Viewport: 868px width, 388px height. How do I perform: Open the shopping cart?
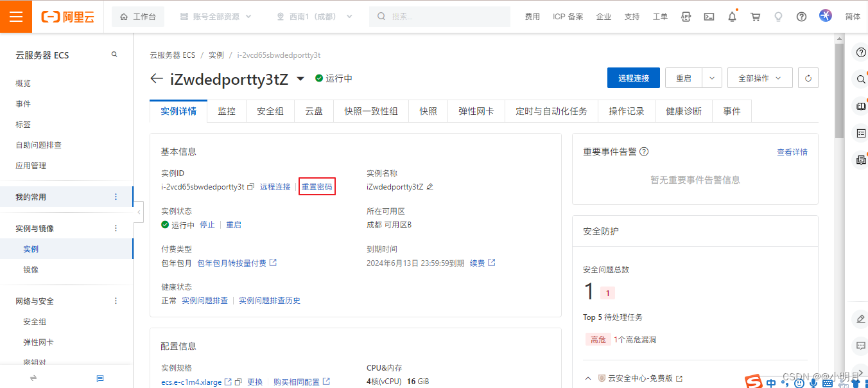pyautogui.click(x=755, y=17)
